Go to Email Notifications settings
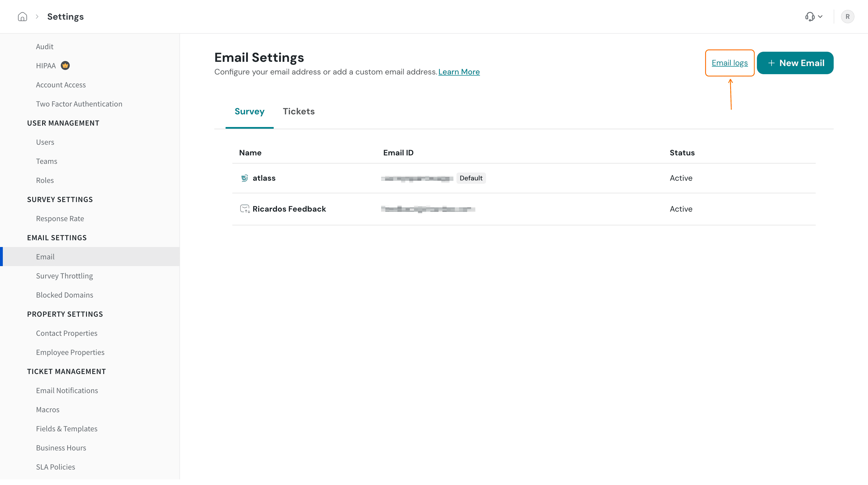This screenshot has width=868, height=485. 67,391
